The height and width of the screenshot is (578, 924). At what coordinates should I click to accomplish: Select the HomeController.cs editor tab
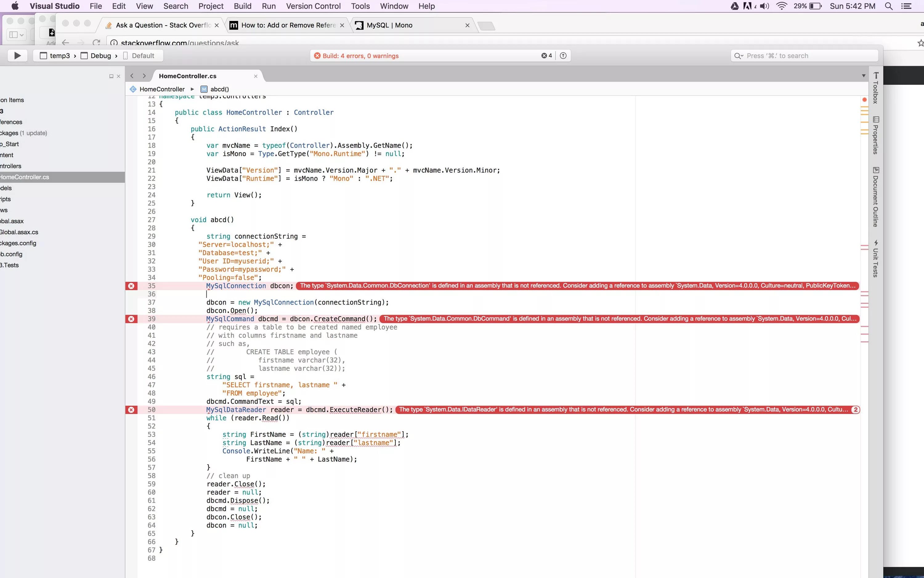pos(188,76)
